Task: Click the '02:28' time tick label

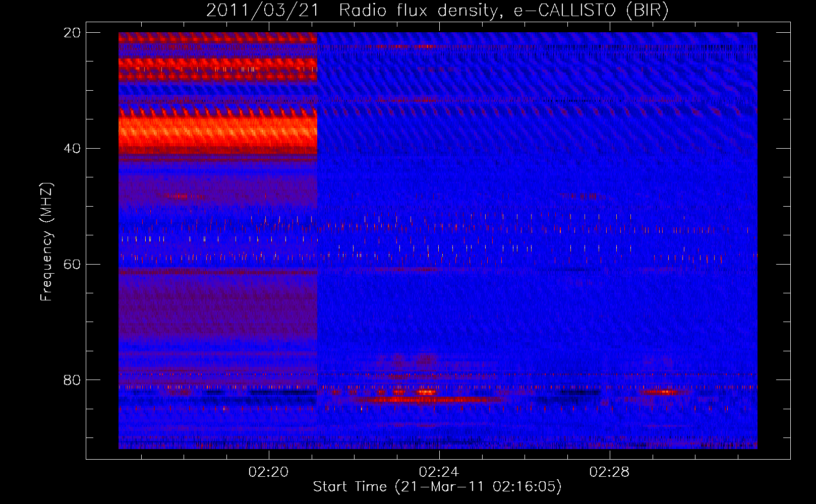Action: [609, 472]
